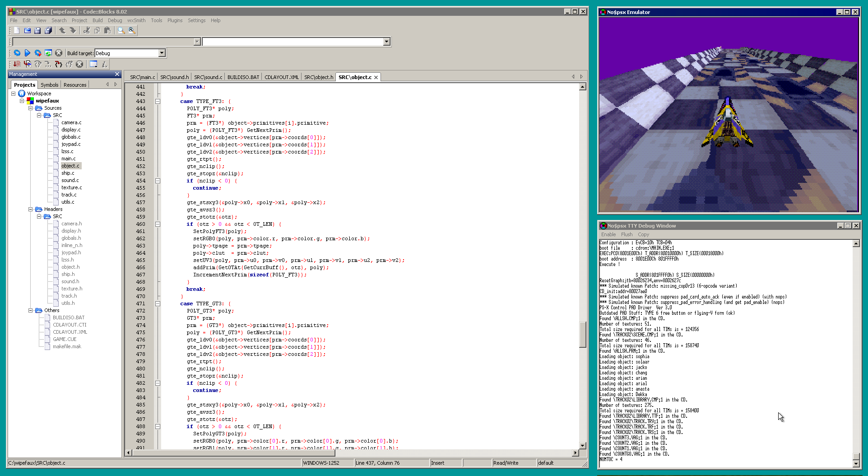This screenshot has width=868, height=476.
Task: Switch to the Symbols tab
Action: click(x=49, y=84)
